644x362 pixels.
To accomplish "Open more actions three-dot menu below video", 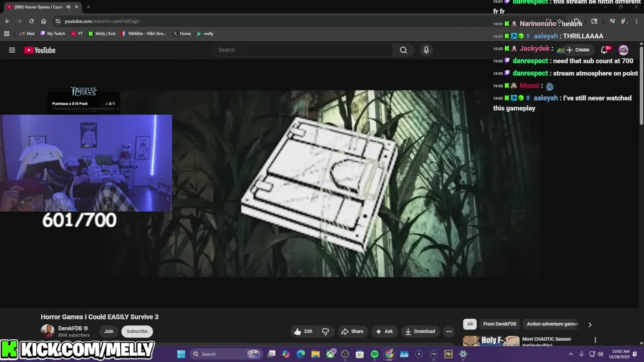I will click(x=449, y=331).
